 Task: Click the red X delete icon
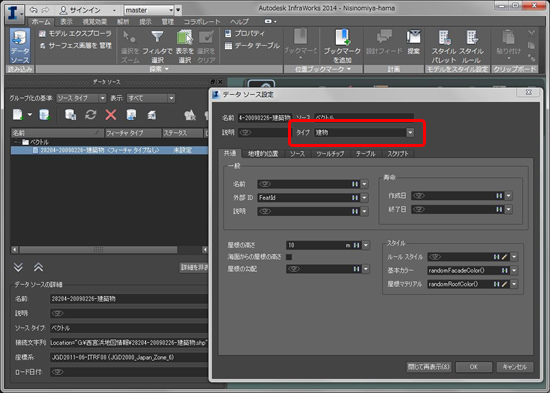(x=111, y=114)
